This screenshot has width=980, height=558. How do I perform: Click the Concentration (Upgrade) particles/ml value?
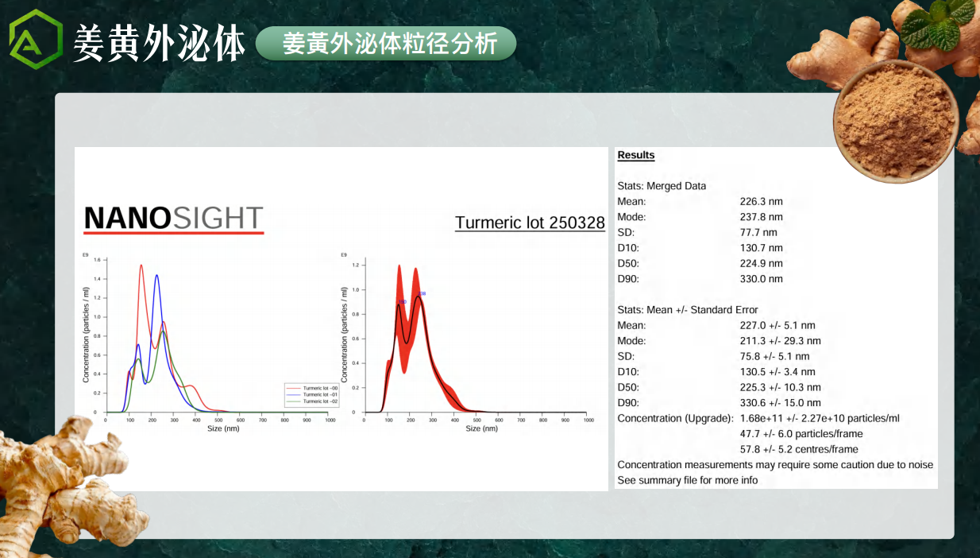tap(820, 418)
